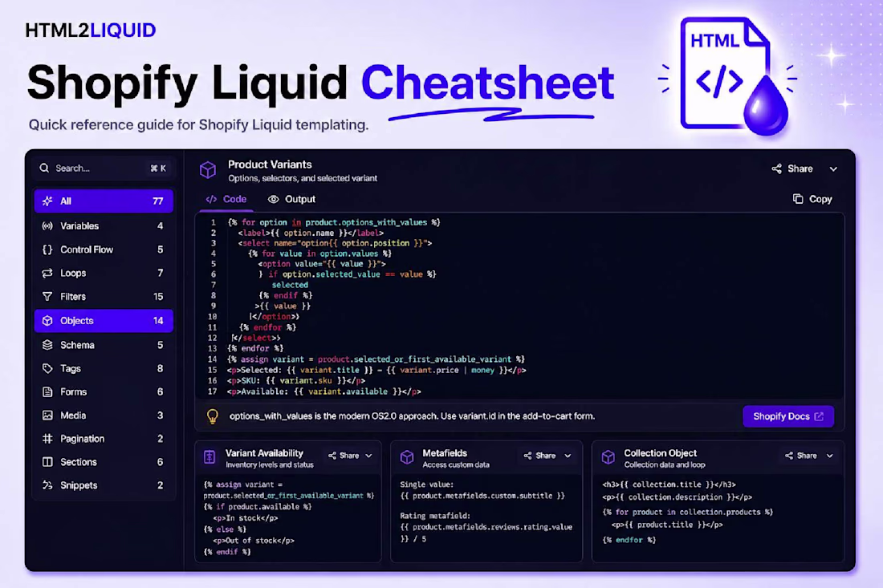Click the Collection Object cube icon
The width and height of the screenshot is (883, 588).
click(x=608, y=457)
